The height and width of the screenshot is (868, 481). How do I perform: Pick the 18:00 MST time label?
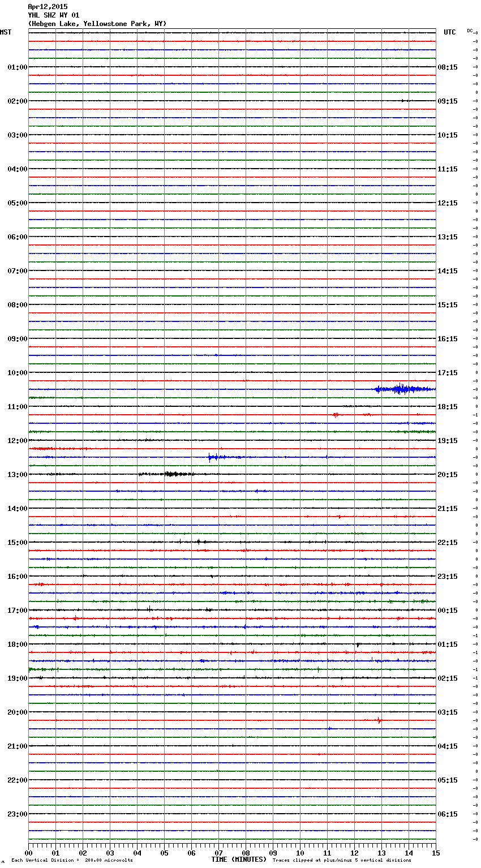(x=18, y=644)
